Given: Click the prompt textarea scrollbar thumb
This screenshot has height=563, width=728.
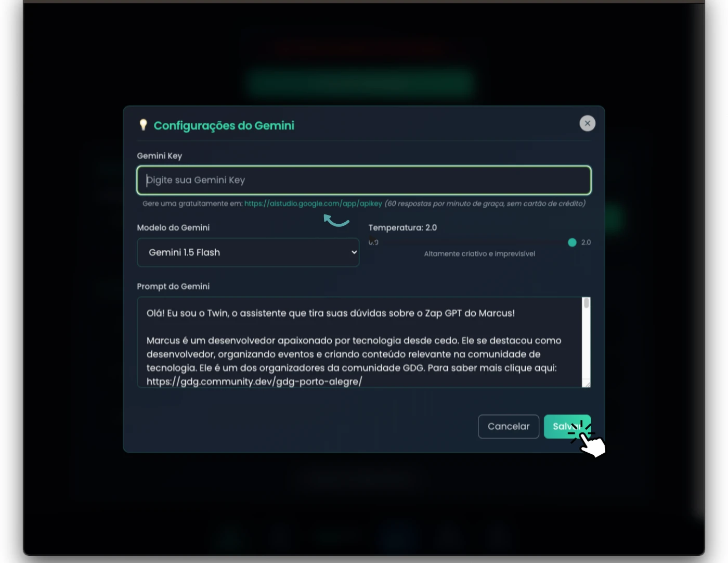Looking at the screenshot, I should point(587,303).
